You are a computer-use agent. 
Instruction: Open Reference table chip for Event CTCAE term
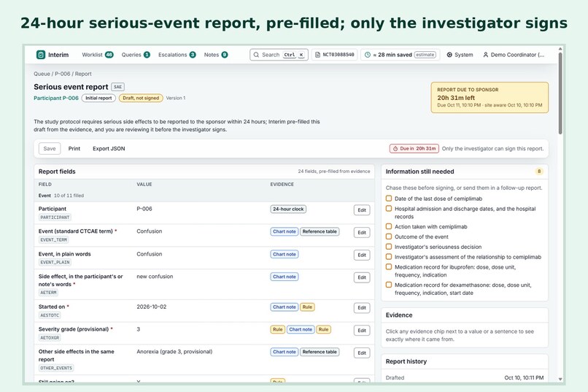pos(320,231)
